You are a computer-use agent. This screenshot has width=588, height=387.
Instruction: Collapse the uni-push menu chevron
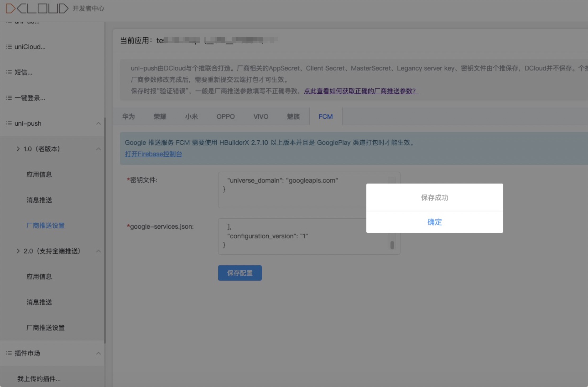pyautogui.click(x=98, y=123)
